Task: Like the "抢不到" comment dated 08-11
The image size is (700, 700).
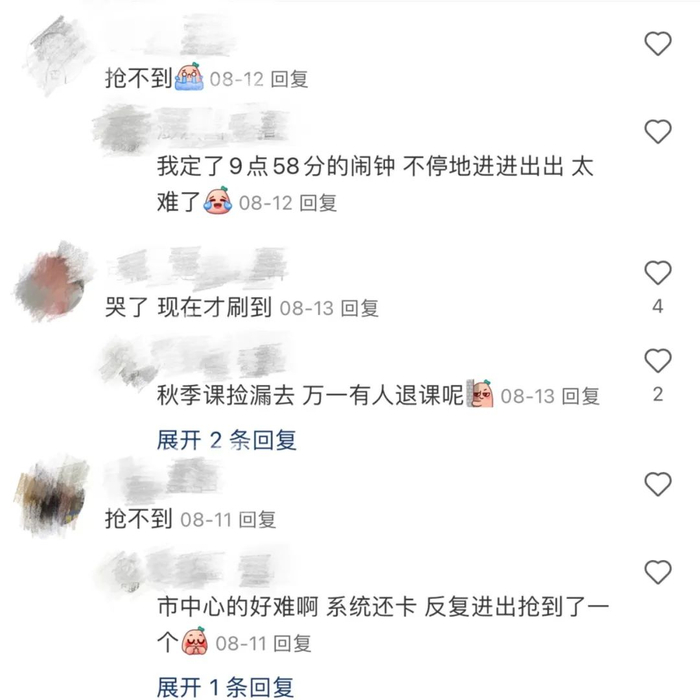Action: (658, 484)
